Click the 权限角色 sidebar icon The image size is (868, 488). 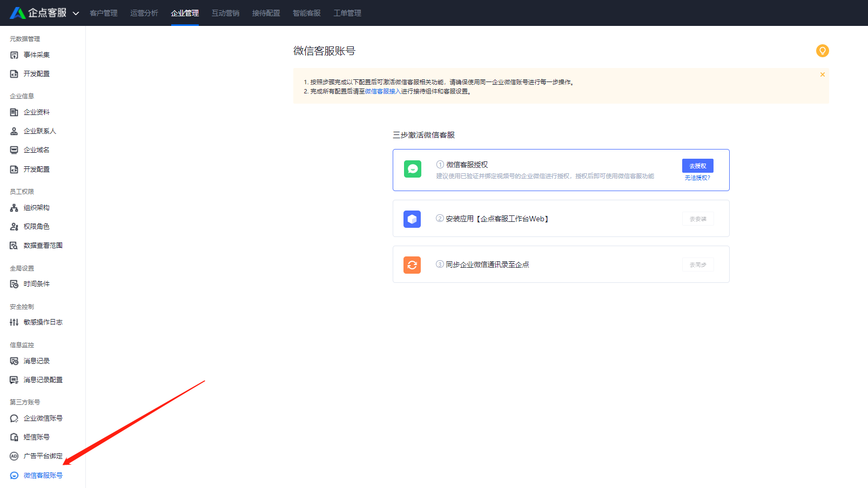tap(14, 227)
